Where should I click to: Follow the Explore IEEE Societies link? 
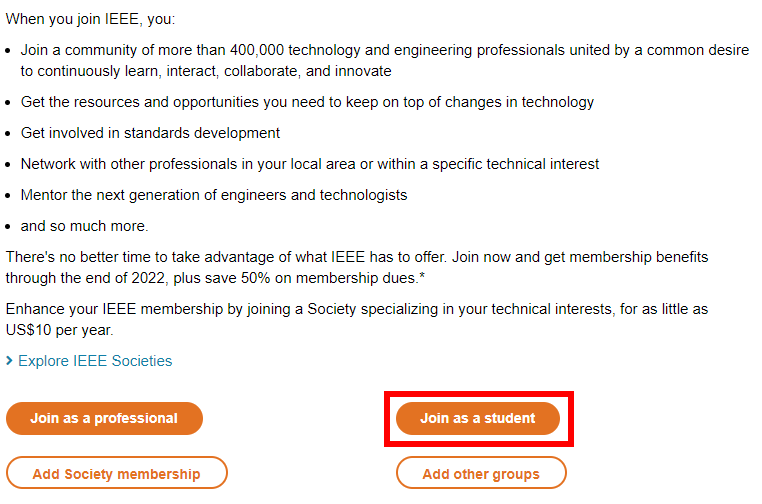click(x=95, y=361)
